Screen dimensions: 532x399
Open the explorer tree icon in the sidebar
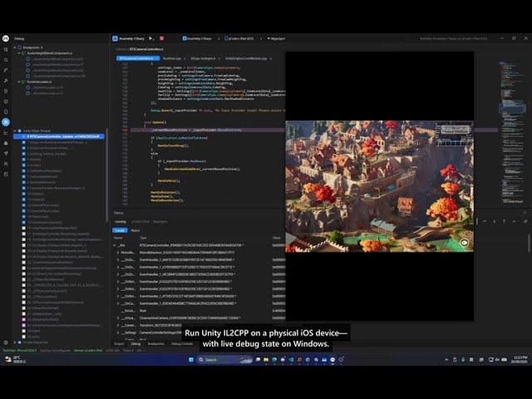[x=6, y=50]
